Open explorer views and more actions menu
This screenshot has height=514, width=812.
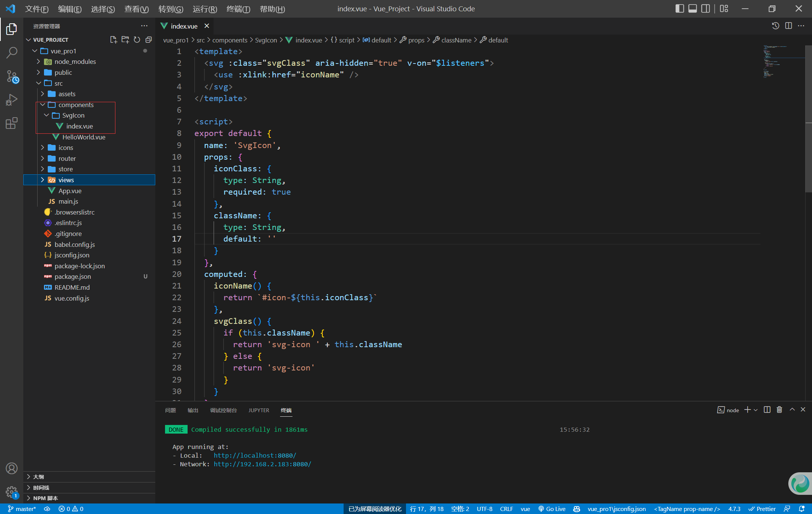click(x=144, y=26)
